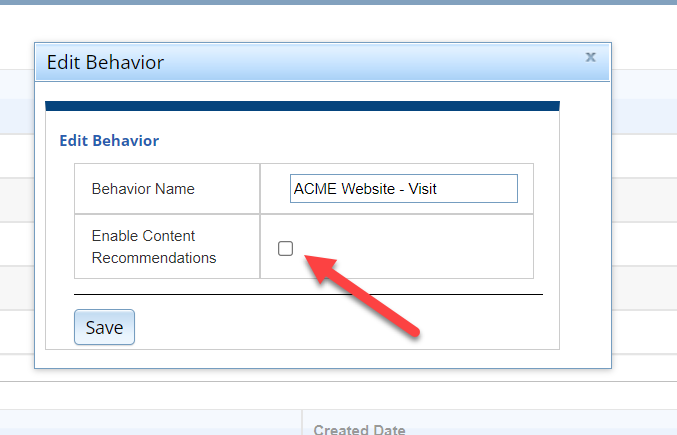Click the word Visit in the name field
Screen dimensions: 677x435
coord(422,189)
